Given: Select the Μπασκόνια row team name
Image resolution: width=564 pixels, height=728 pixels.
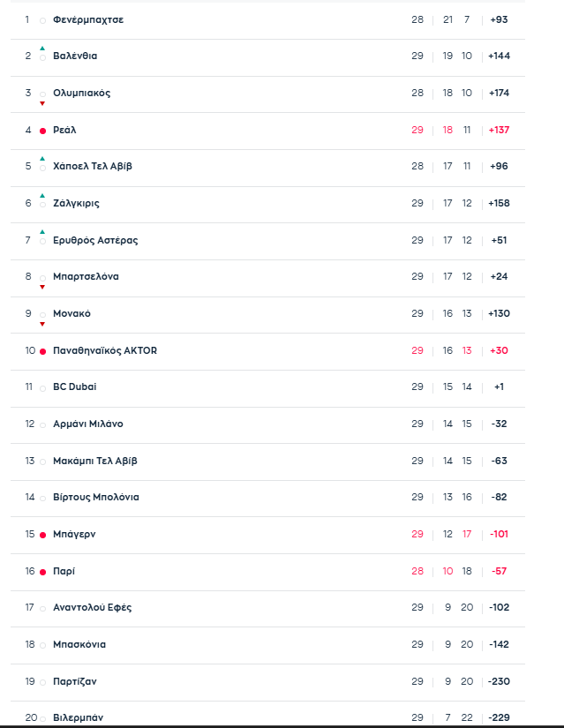Looking at the screenshot, I should (x=79, y=644).
